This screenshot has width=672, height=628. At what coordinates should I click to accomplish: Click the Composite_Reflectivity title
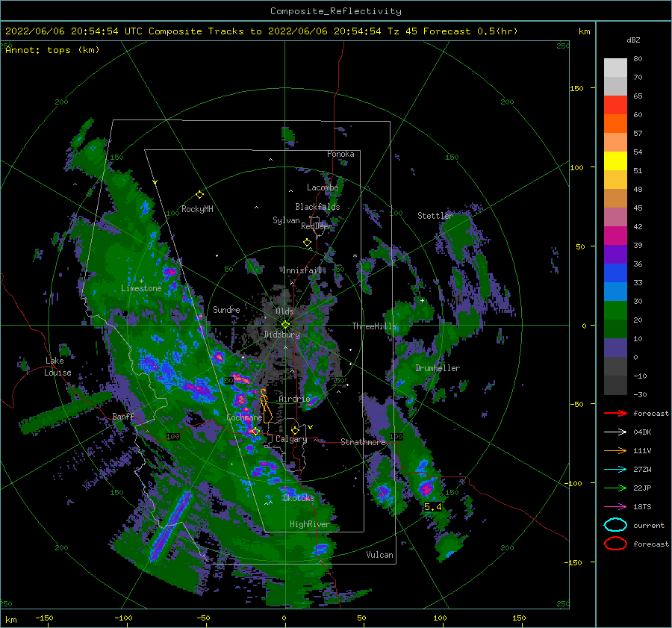(x=335, y=11)
